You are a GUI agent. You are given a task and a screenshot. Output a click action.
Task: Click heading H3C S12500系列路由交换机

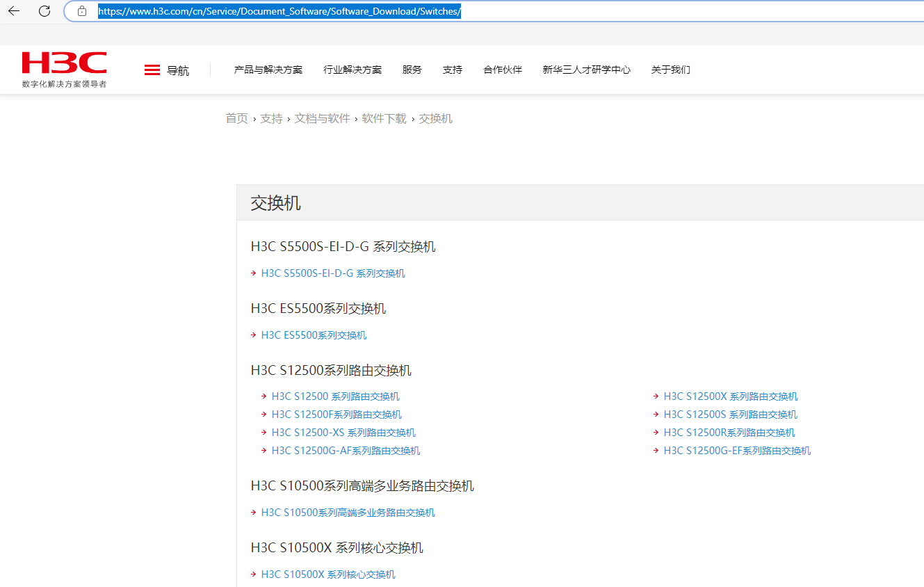pos(331,371)
